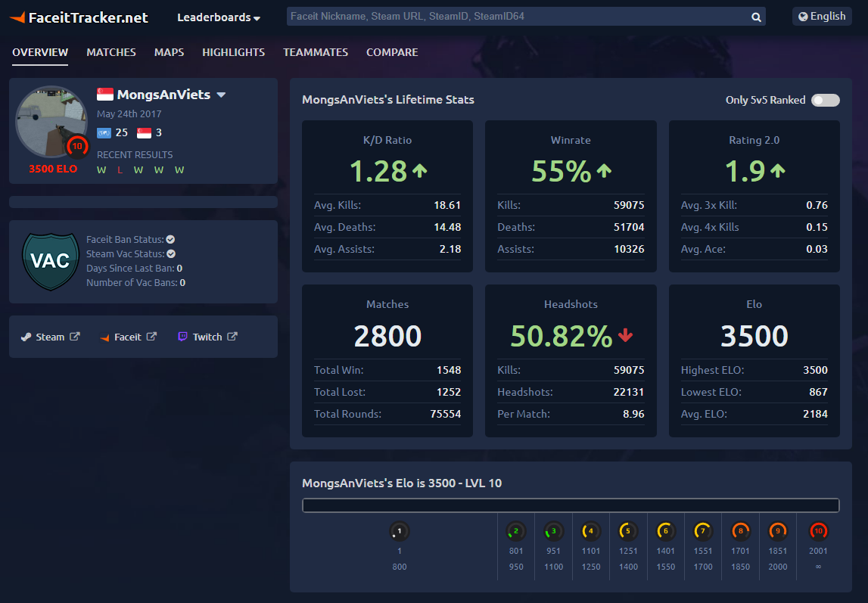Open the Twitch channel link

pos(207,337)
